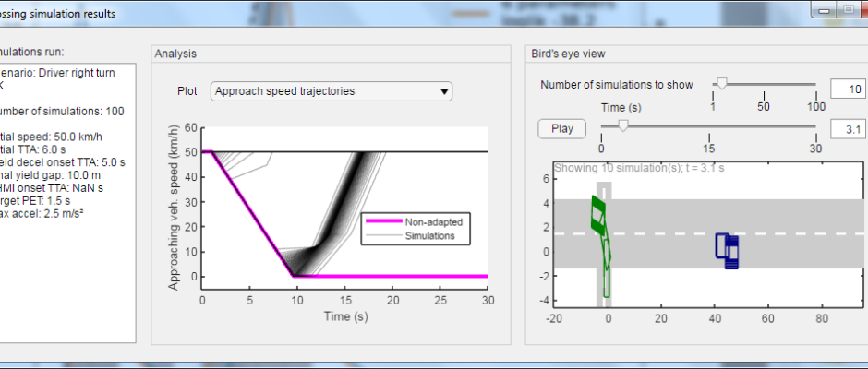This screenshot has height=369, width=868.
Task: Click the 15 tick label on the time slider
Action: 709,149
